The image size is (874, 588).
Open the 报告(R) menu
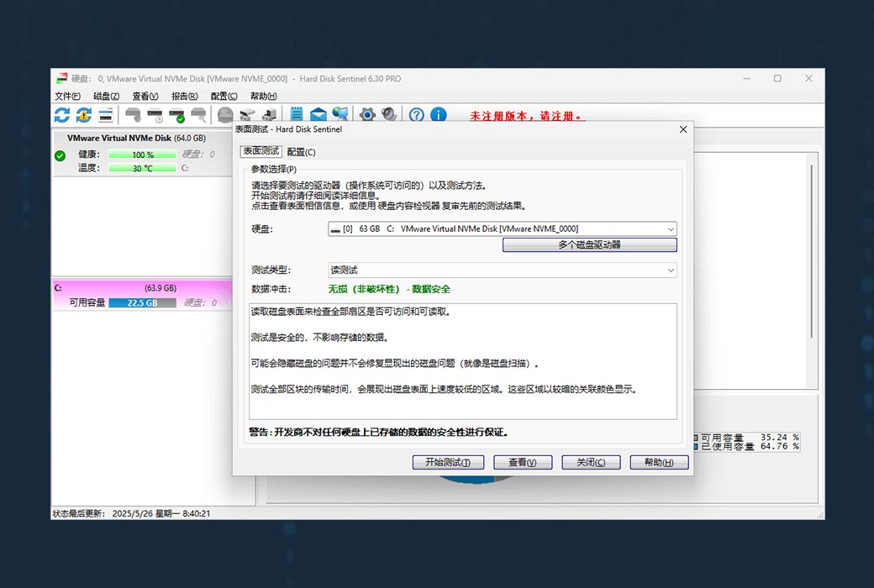click(185, 96)
